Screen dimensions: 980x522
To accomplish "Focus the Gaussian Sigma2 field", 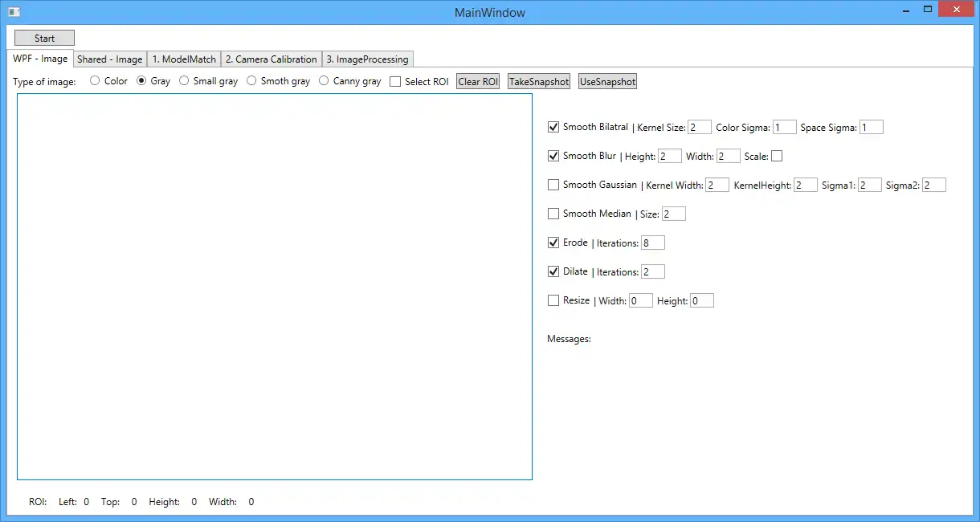I will (x=934, y=185).
